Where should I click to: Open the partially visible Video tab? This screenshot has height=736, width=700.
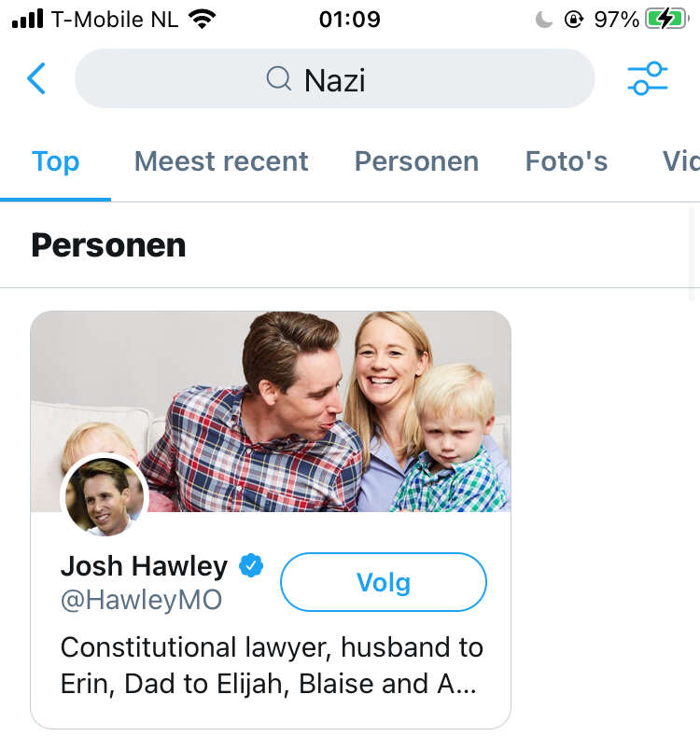680,162
